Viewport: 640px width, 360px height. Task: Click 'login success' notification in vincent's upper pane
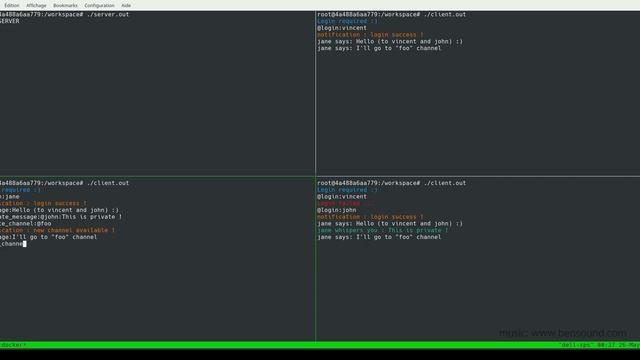click(370, 35)
